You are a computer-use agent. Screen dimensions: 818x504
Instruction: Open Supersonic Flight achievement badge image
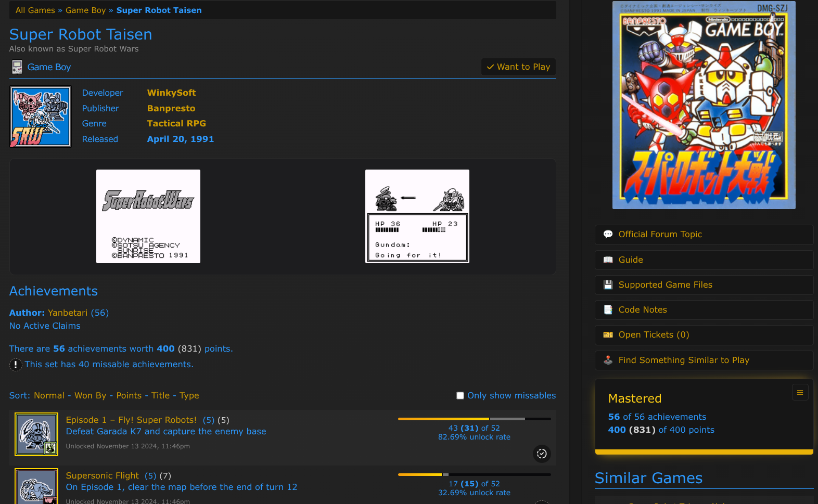point(36,486)
